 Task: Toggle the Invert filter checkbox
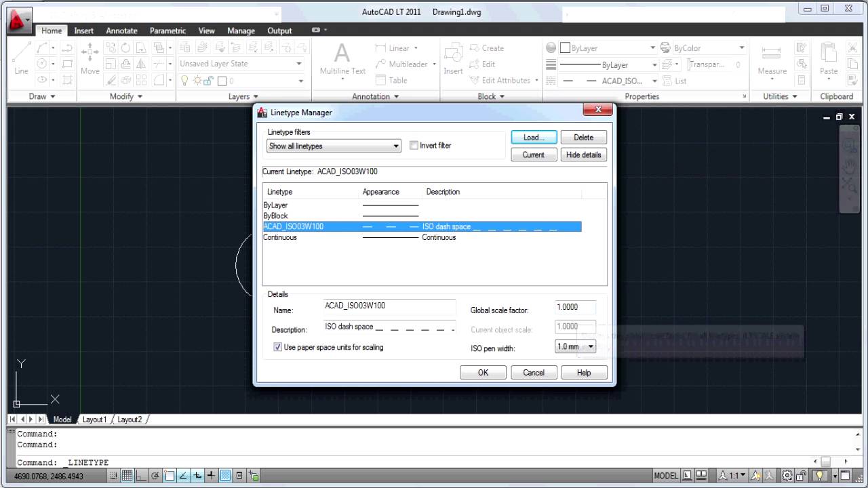click(x=414, y=146)
